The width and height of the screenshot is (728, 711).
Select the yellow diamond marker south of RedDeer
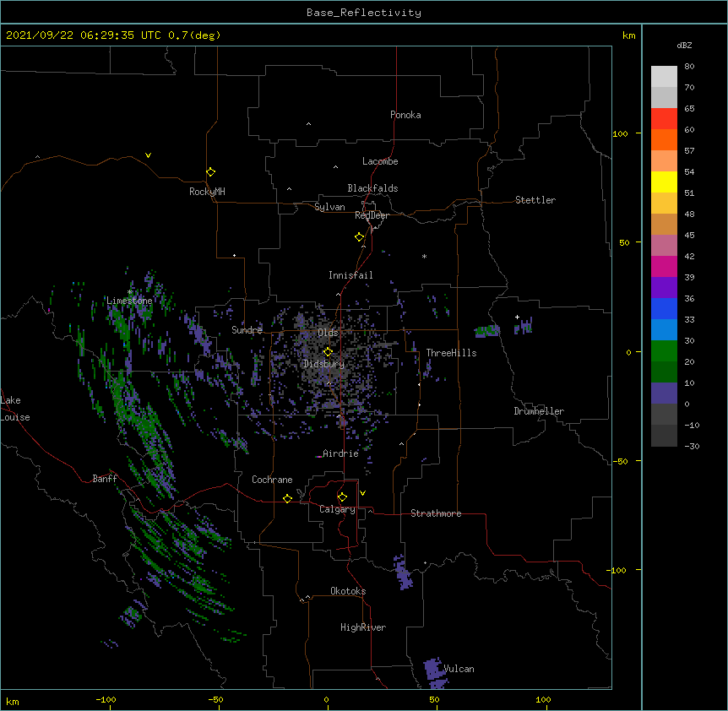coord(360,237)
